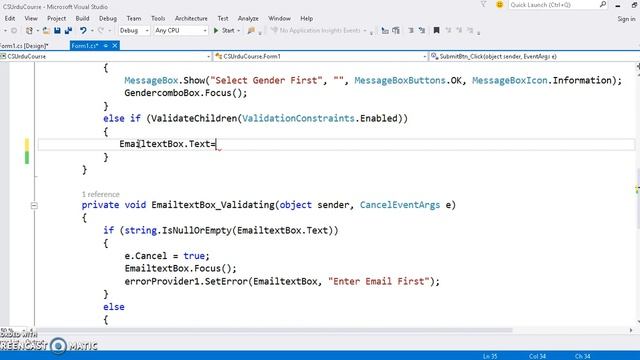
Task: Close the Form1.cs tab
Action: [x=115, y=46]
